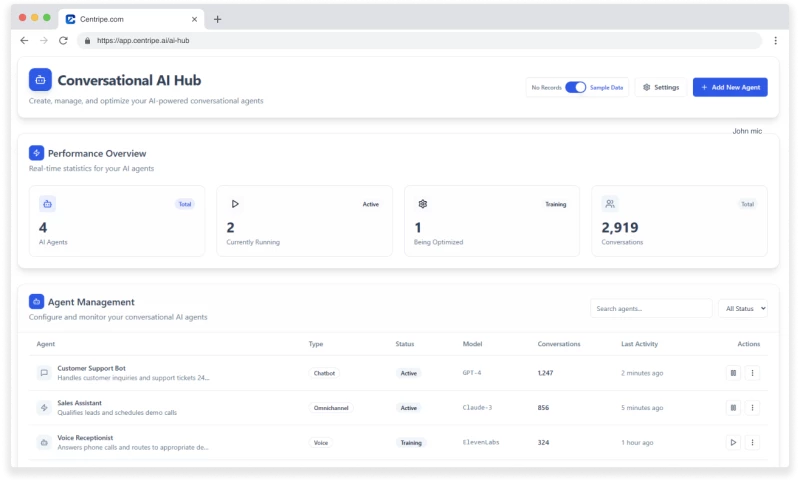This screenshot has height=480, width=800.
Task: Open more options for Voice Receptionist
Action: (x=752, y=442)
